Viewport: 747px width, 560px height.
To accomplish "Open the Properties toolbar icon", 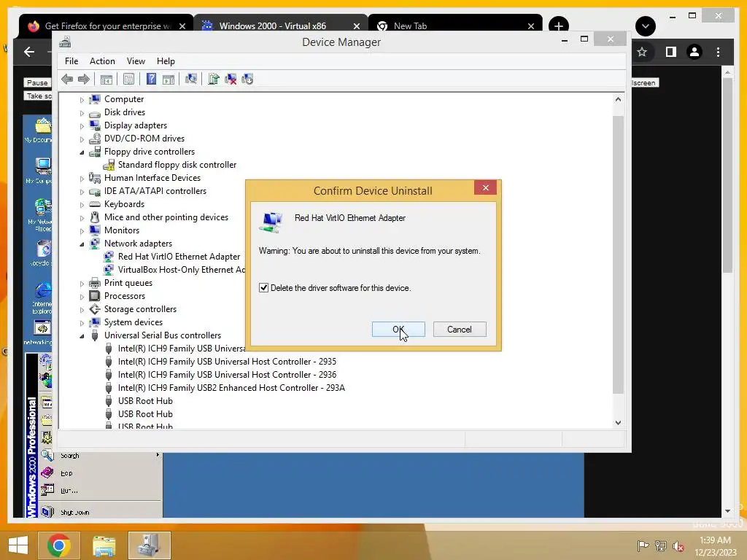I will pos(128,79).
